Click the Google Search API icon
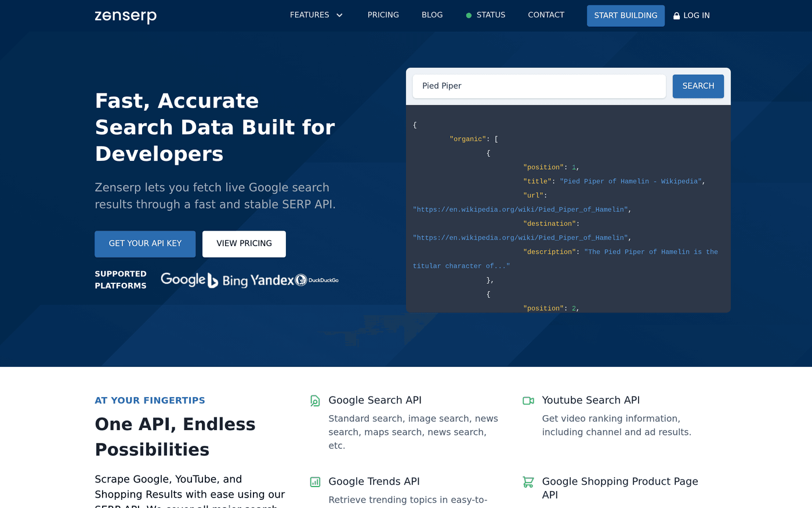Screen dimensions: 812x508 point(315,401)
